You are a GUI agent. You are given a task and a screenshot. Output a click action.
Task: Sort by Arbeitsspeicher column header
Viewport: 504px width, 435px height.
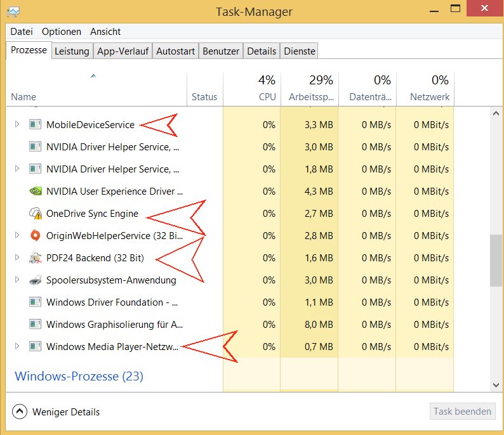coord(310,88)
